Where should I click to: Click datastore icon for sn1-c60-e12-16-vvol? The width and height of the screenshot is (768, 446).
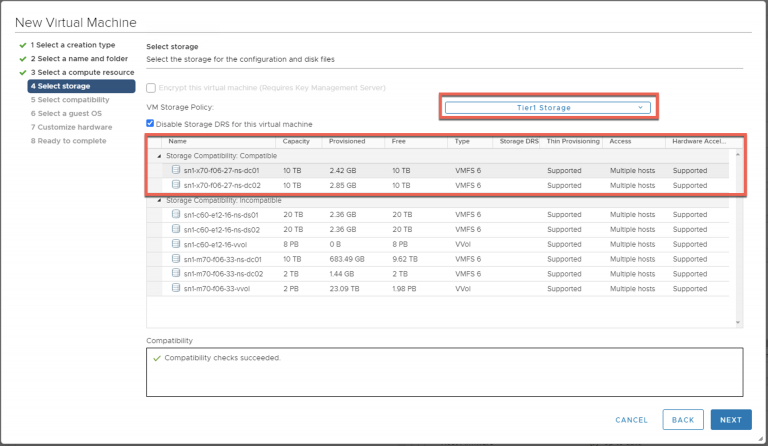(x=176, y=243)
